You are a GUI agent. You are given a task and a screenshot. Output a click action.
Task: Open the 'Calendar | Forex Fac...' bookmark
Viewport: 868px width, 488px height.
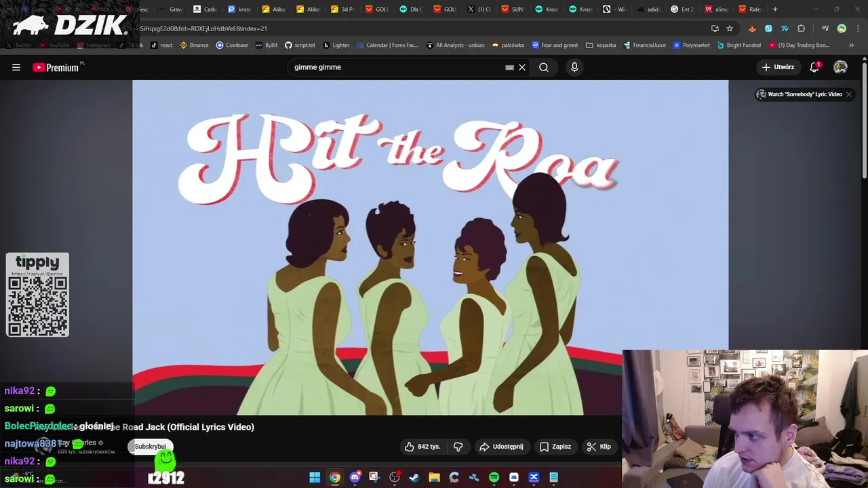click(387, 45)
